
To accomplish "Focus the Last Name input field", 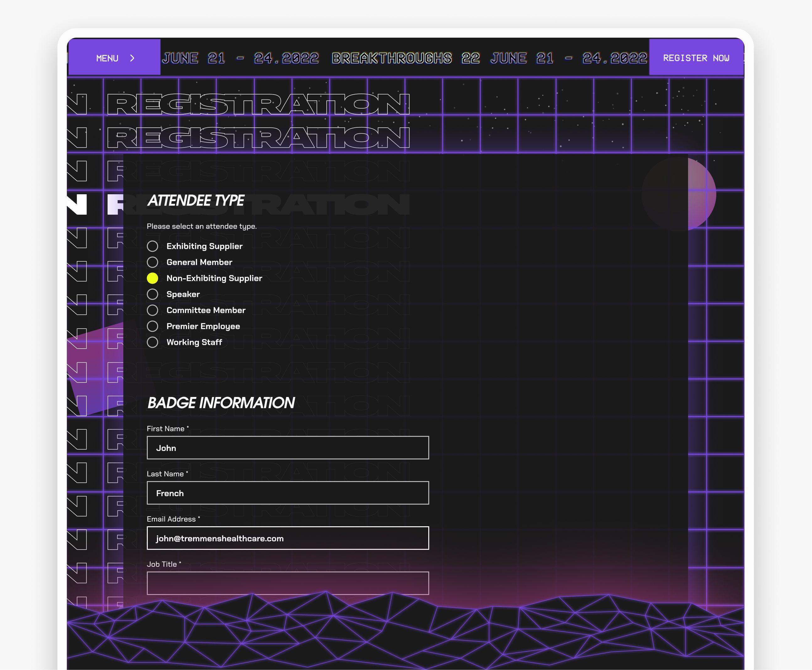I will pyautogui.click(x=287, y=493).
